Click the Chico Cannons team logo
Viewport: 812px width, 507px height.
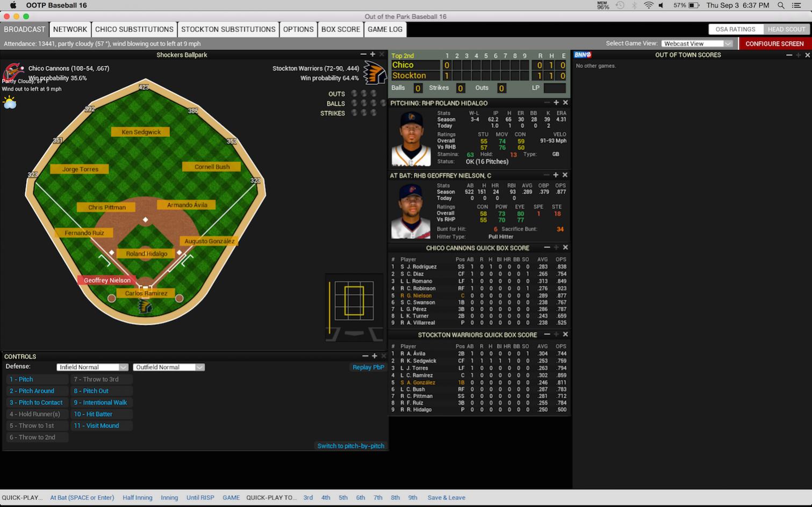point(13,72)
